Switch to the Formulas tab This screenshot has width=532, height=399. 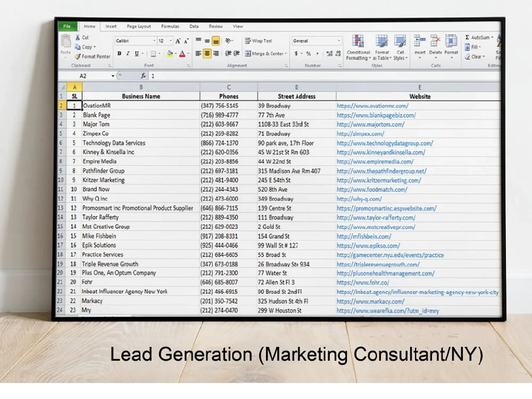tap(170, 26)
